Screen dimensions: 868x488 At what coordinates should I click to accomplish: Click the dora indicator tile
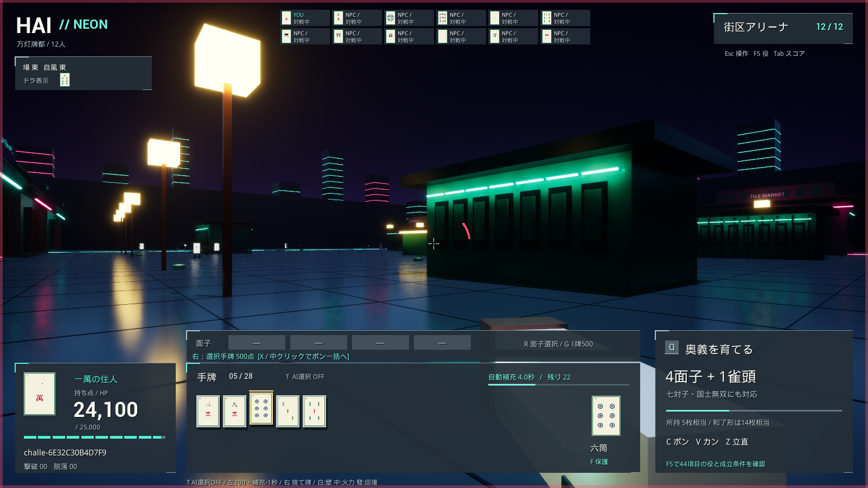click(65, 80)
